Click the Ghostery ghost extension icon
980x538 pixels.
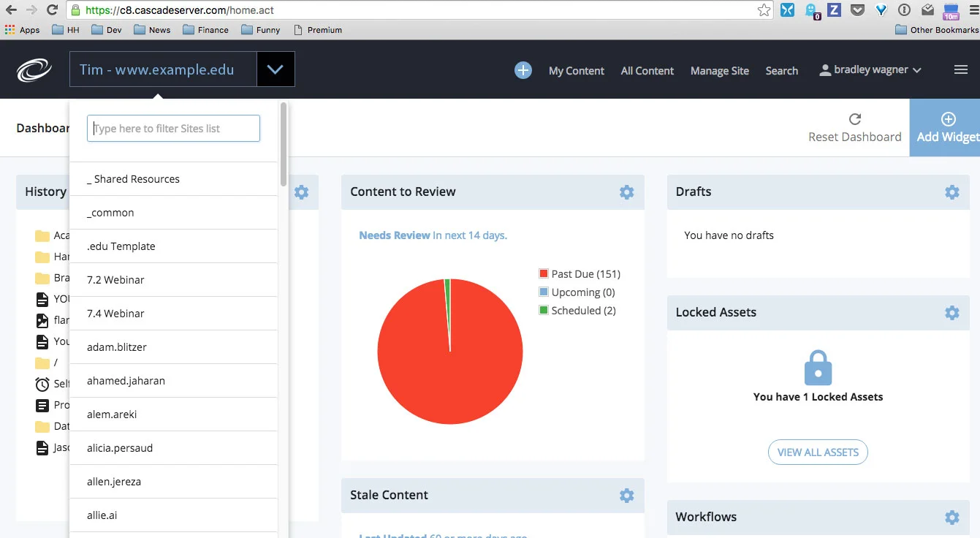pos(811,10)
